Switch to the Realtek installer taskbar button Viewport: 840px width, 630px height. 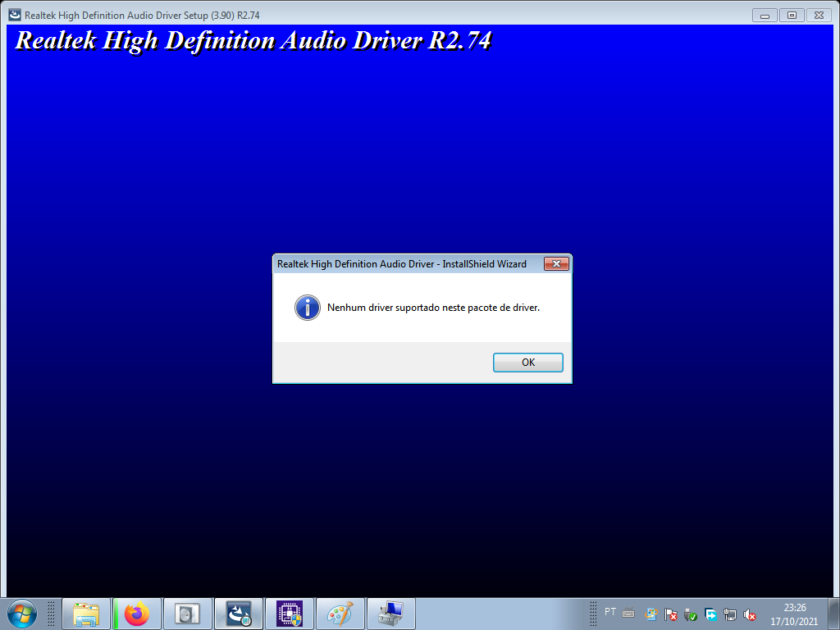point(239,614)
